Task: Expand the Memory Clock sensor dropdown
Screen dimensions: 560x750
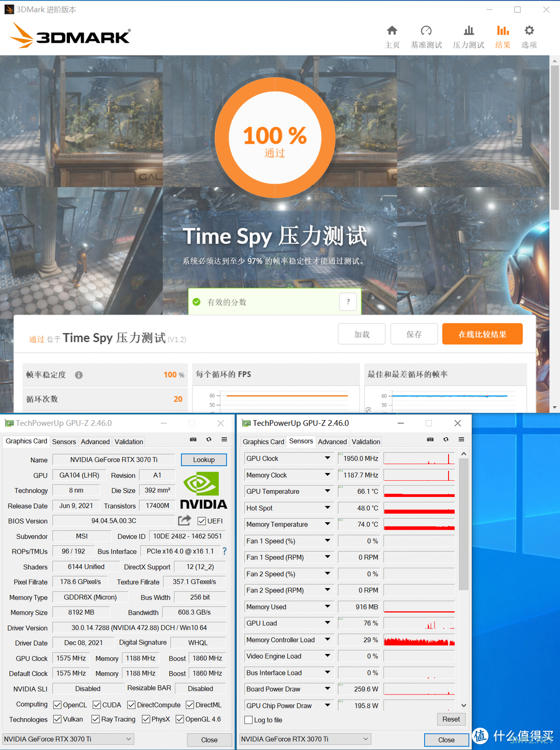Action: click(x=328, y=475)
